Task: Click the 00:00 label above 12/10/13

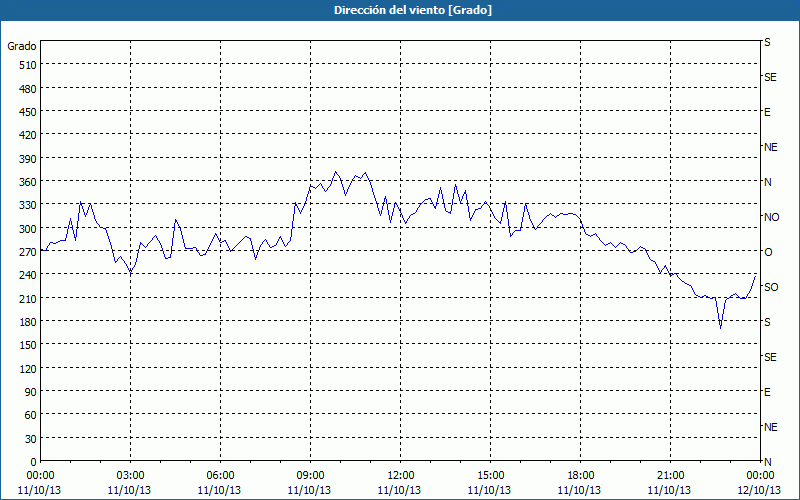Action: [760, 476]
